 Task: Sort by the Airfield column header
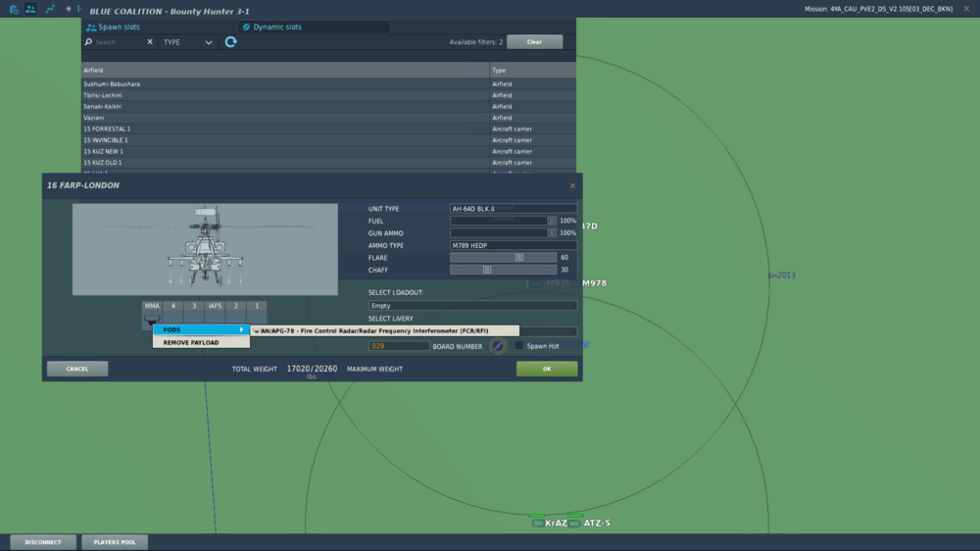tap(285, 70)
